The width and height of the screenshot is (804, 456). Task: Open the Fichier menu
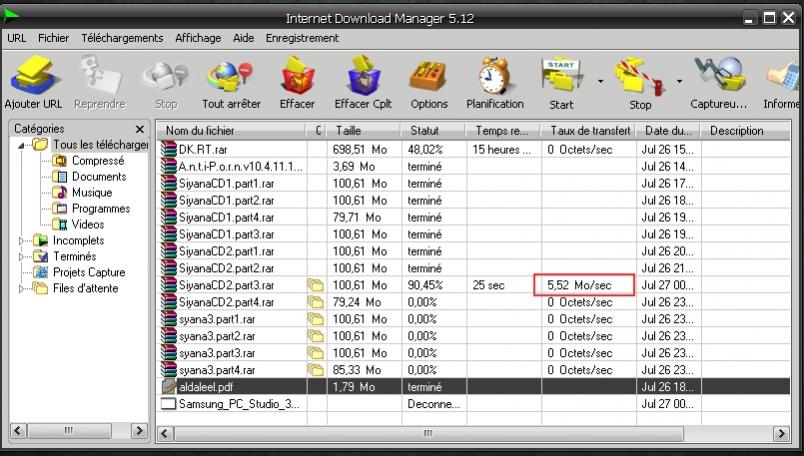click(x=53, y=38)
